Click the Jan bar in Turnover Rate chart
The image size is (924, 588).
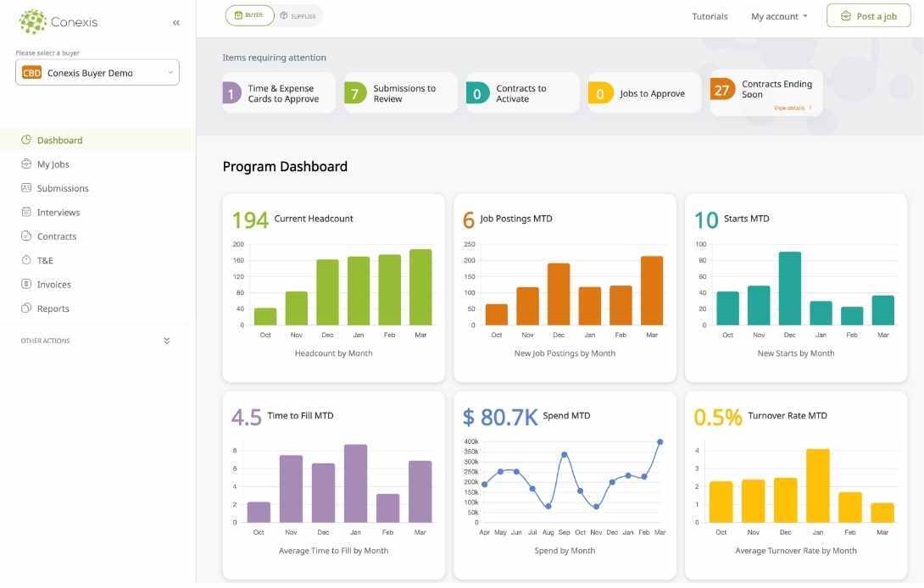pyautogui.click(x=818, y=486)
